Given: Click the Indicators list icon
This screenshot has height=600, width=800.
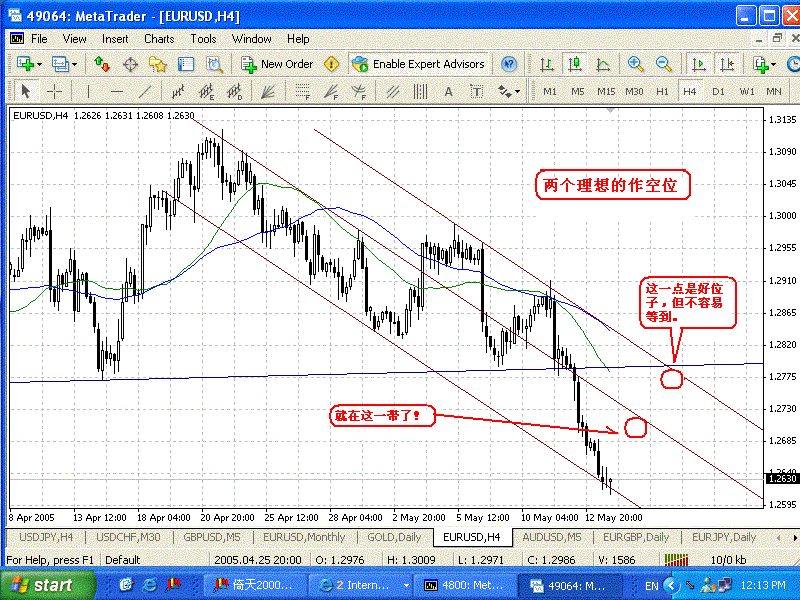Looking at the screenshot, I should pos(760,64).
